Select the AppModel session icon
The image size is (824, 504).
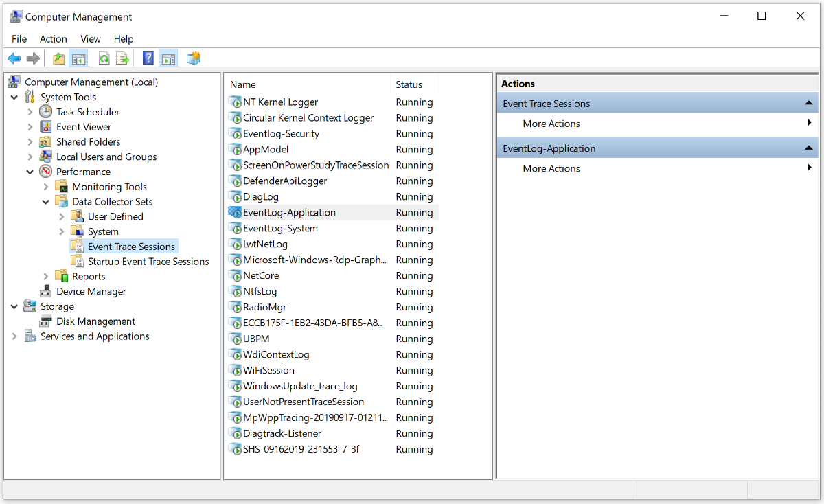(x=235, y=149)
